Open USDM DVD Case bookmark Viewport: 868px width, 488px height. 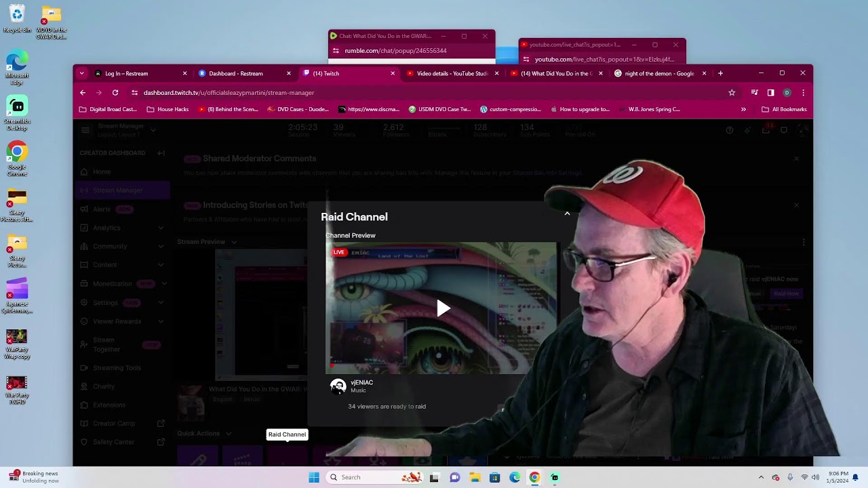coord(439,109)
